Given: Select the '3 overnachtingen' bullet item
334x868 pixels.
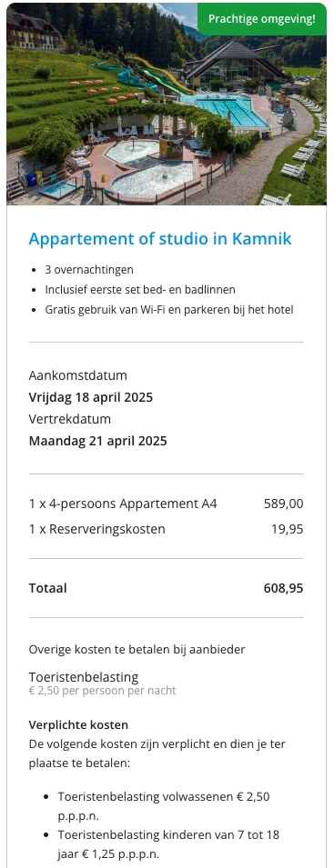Looking at the screenshot, I should click(x=89, y=270).
